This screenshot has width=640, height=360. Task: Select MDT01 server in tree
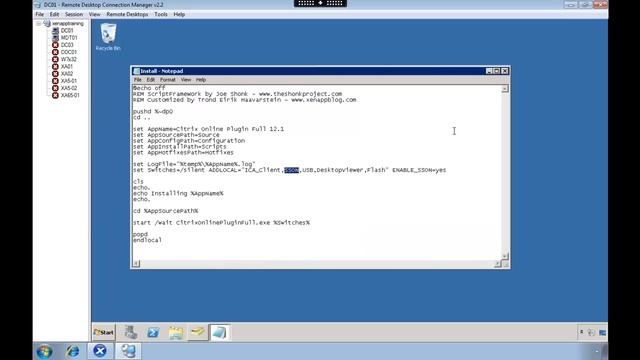point(69,38)
